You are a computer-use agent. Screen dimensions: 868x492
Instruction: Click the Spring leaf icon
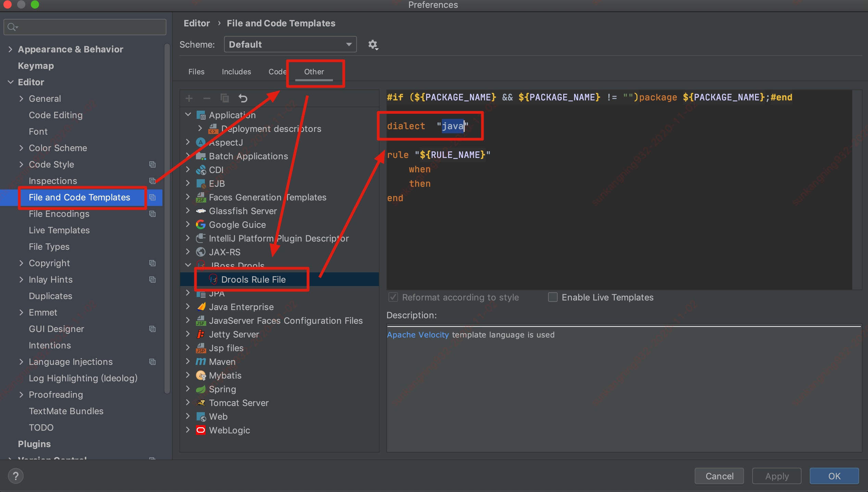click(201, 389)
